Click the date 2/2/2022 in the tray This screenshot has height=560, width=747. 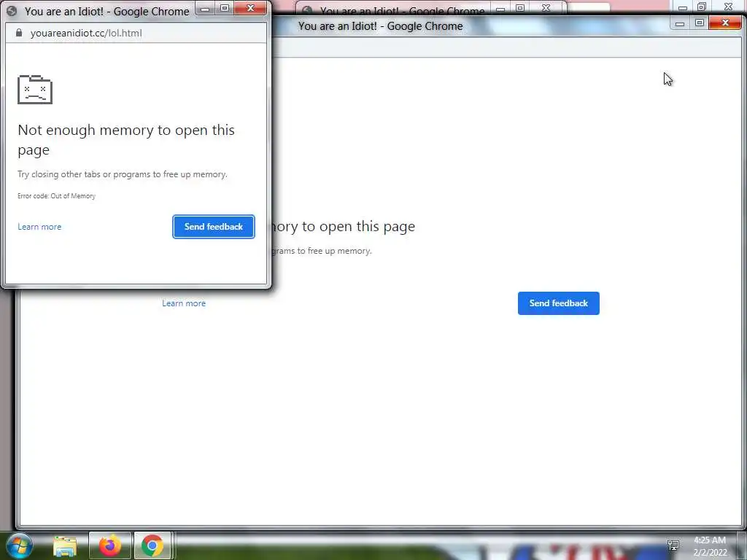(711, 553)
